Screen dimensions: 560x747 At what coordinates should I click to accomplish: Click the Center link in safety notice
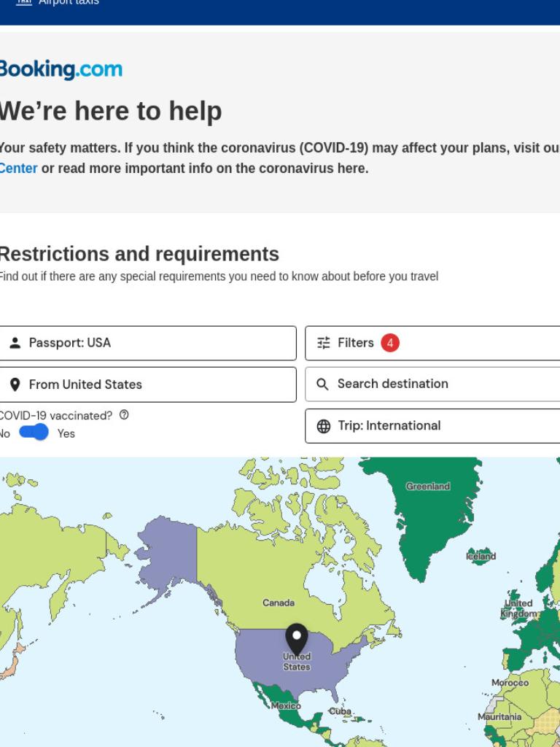click(x=18, y=169)
